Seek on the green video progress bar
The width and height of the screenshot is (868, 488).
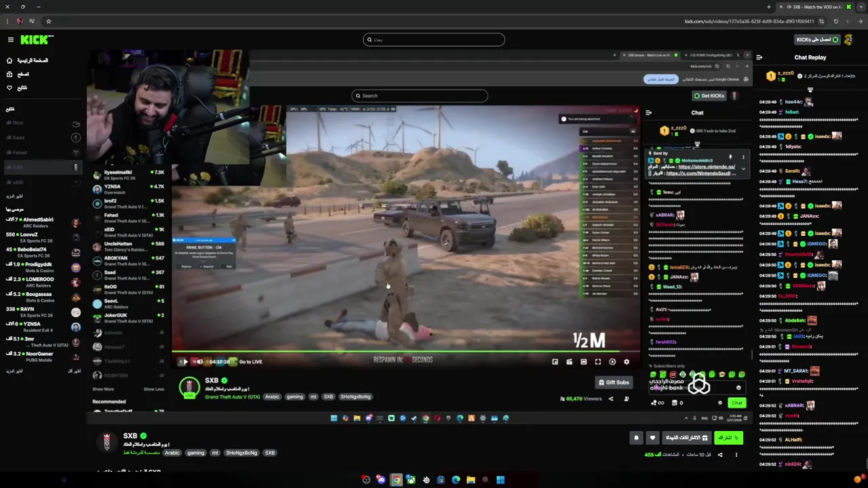click(x=406, y=352)
